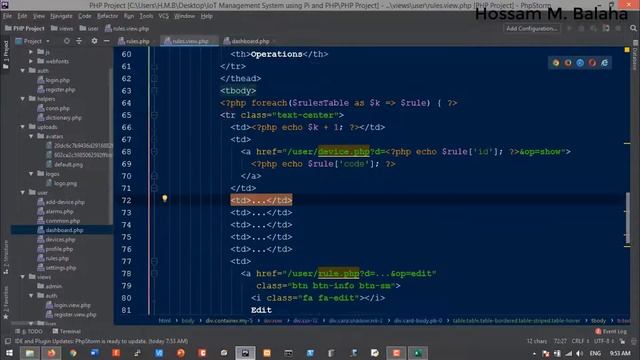Click the project tree vertical scrollbar
The image size is (640, 360).
coord(110,147)
